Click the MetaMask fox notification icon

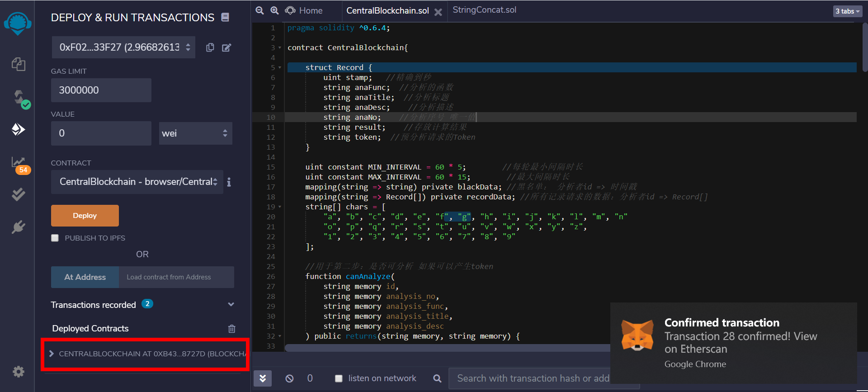click(x=637, y=335)
